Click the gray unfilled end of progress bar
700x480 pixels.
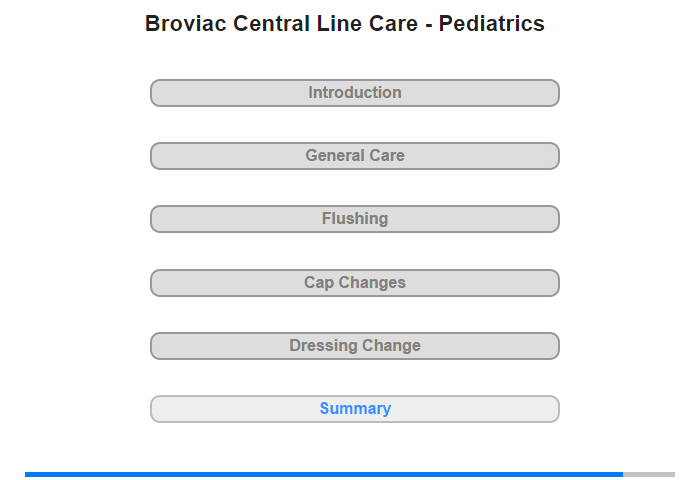pos(649,474)
